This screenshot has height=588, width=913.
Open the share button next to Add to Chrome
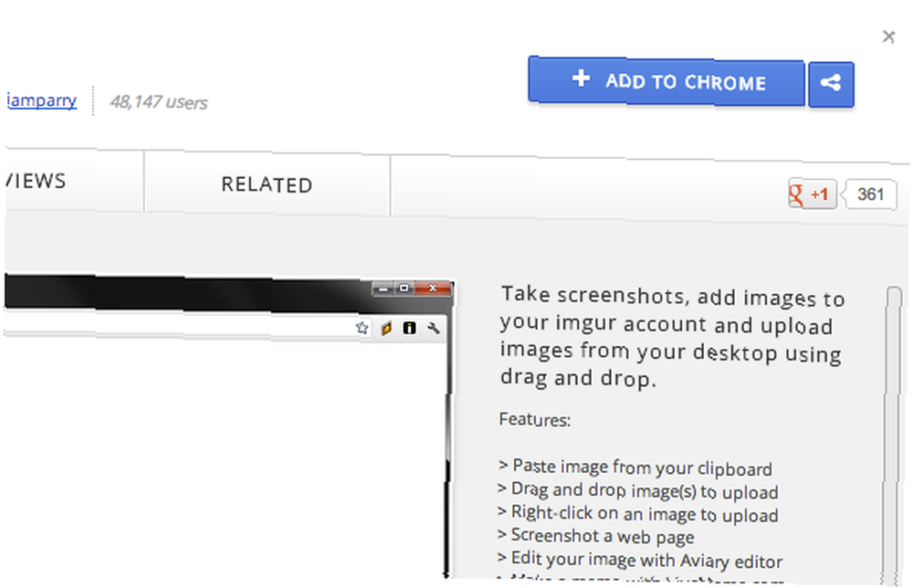(832, 84)
